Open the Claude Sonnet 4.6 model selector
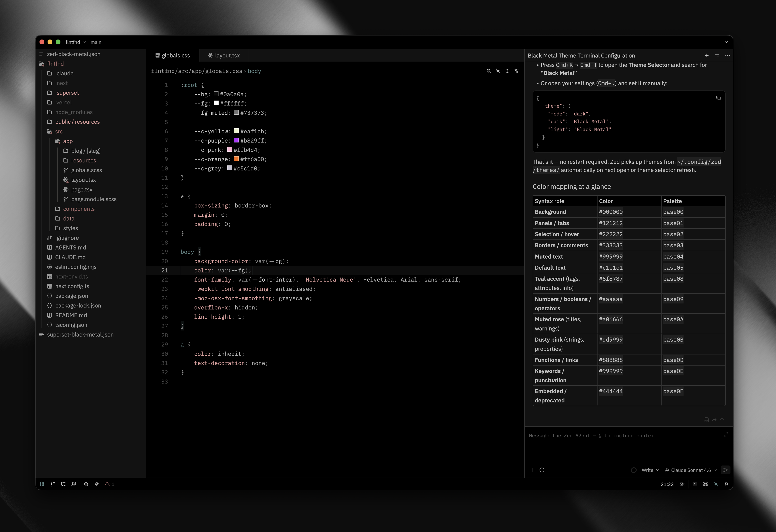This screenshot has width=776, height=532. 691,470
